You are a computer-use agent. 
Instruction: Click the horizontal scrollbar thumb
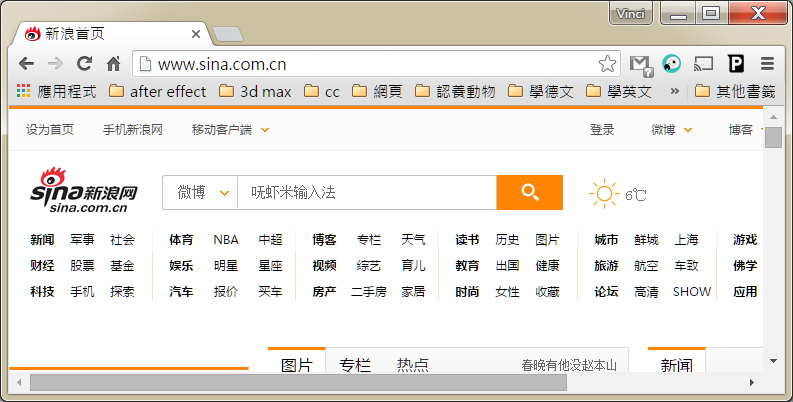point(298,383)
